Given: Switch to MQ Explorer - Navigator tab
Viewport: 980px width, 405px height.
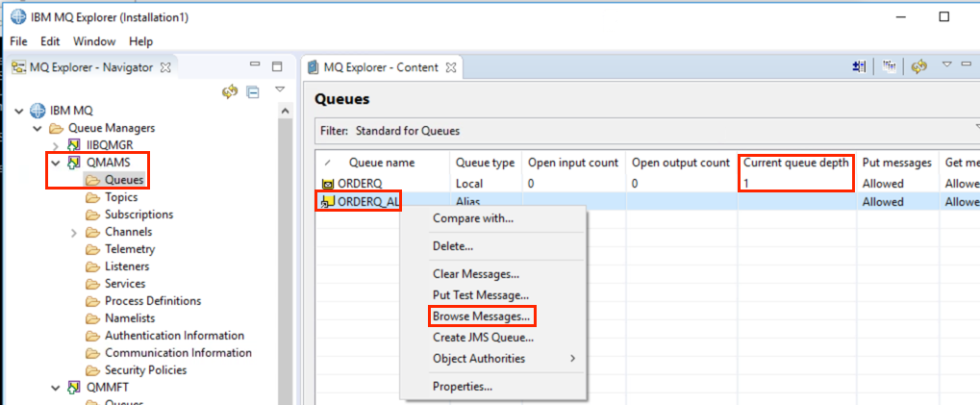Looking at the screenshot, I should coord(91,67).
